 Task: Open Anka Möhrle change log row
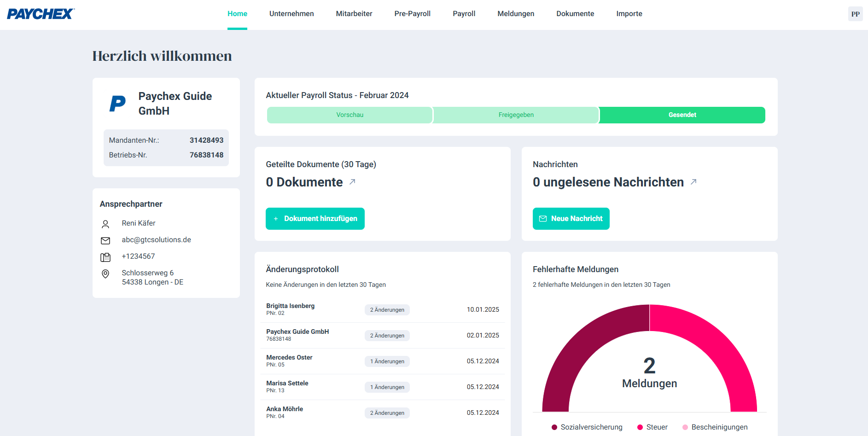point(383,413)
